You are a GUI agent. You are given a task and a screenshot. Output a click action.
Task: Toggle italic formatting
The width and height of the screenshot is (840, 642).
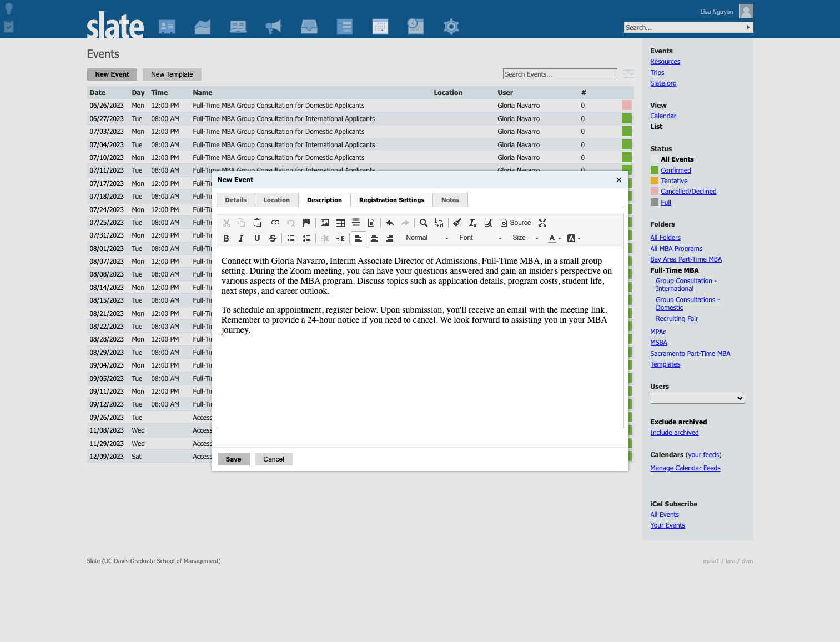(x=241, y=238)
